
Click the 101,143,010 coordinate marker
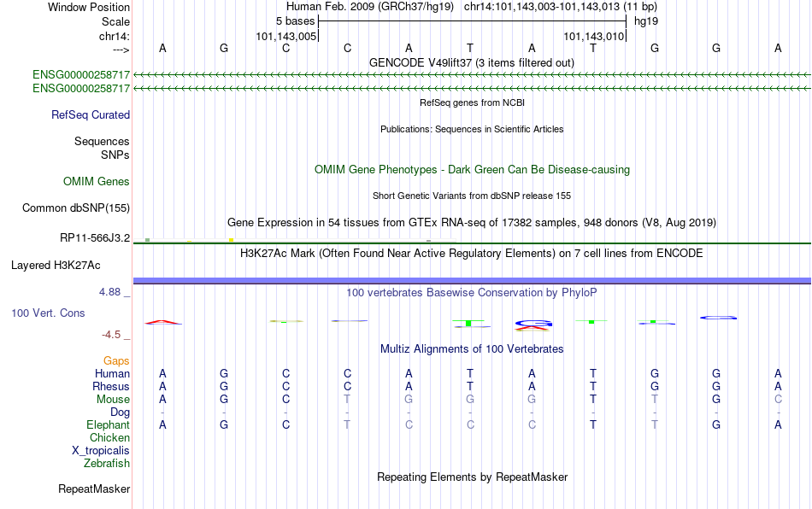593,36
